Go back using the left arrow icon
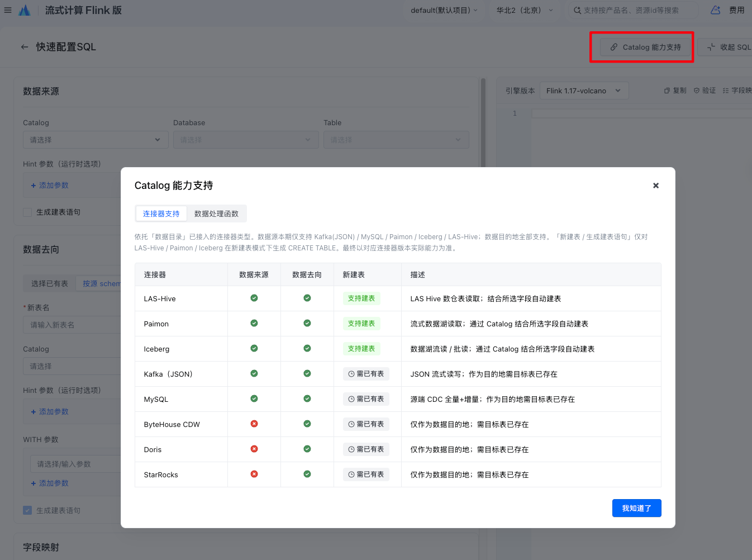 pyautogui.click(x=25, y=47)
